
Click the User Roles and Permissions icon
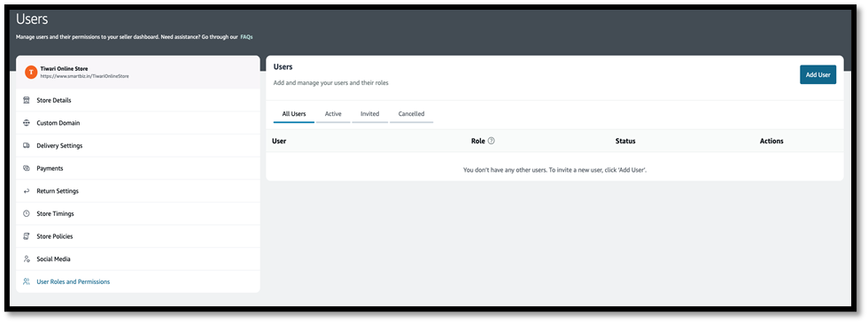26,281
